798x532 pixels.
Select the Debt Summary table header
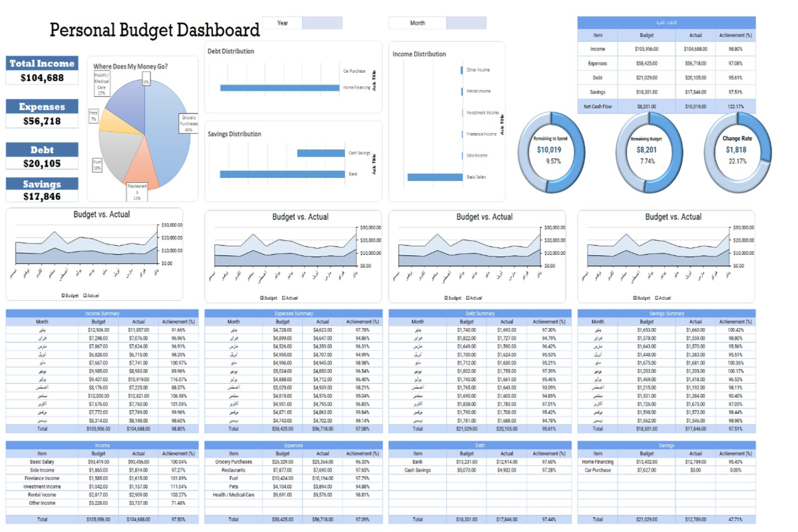pyautogui.click(x=480, y=314)
